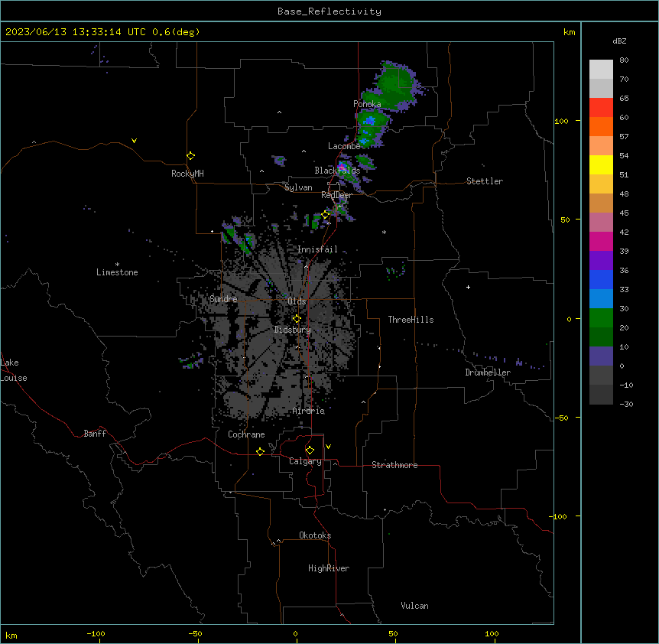Screen dimensions: 659x644
Task: Select the light blue 30-33 dBZ legend swatch
Action: pos(601,298)
